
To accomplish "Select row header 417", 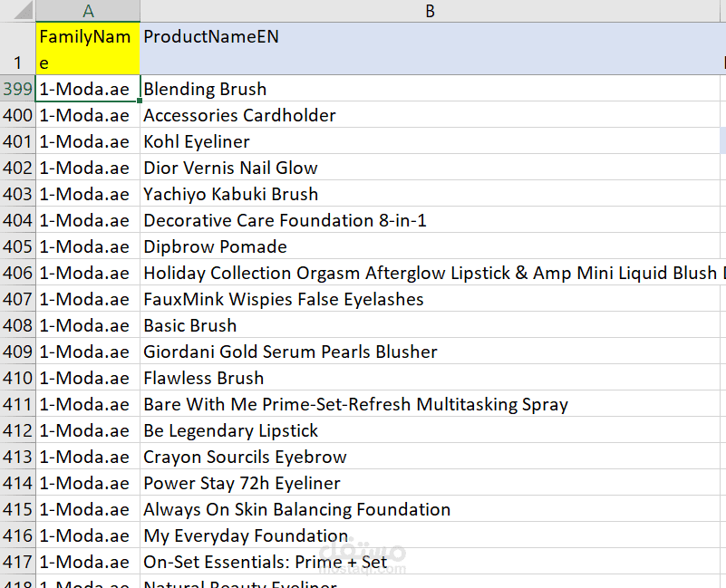I will (17, 562).
